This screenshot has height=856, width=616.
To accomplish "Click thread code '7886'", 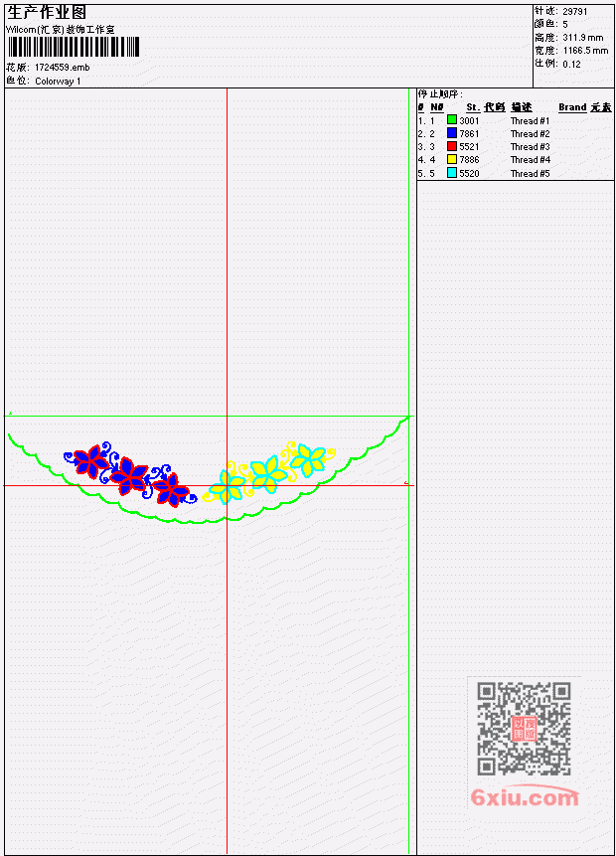I will pos(469,160).
